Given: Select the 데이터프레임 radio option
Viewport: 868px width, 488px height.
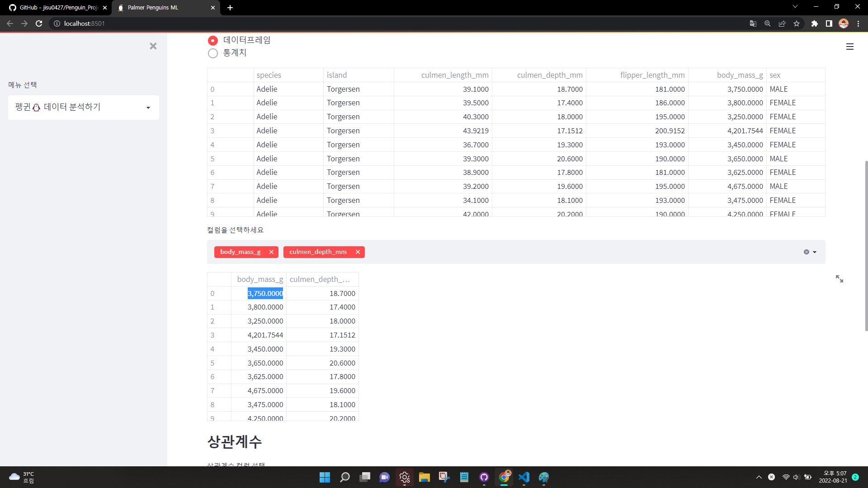Looking at the screenshot, I should click(x=212, y=40).
